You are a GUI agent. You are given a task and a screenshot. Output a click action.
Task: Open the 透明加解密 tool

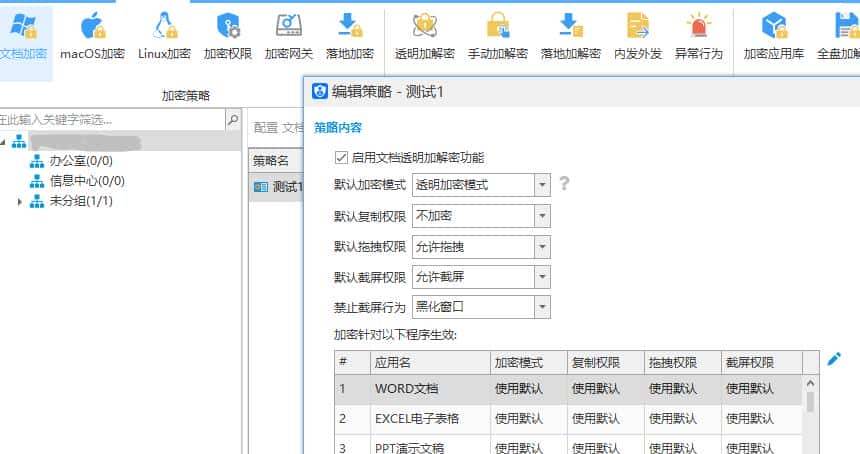click(x=425, y=37)
